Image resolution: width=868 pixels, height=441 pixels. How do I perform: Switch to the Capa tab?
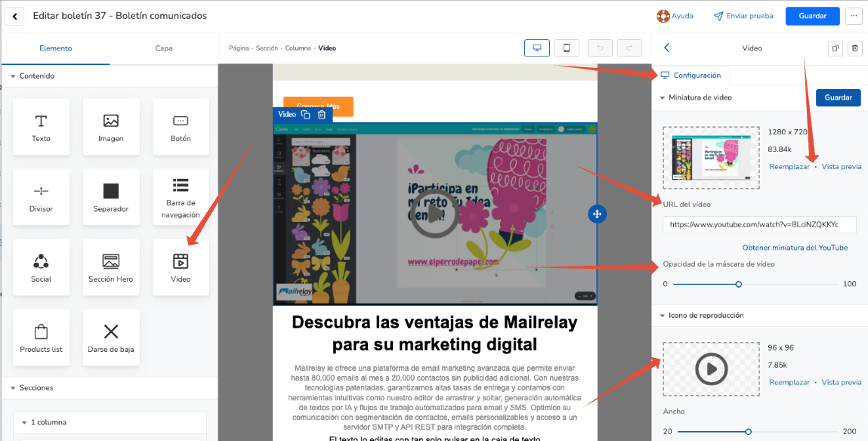[164, 48]
